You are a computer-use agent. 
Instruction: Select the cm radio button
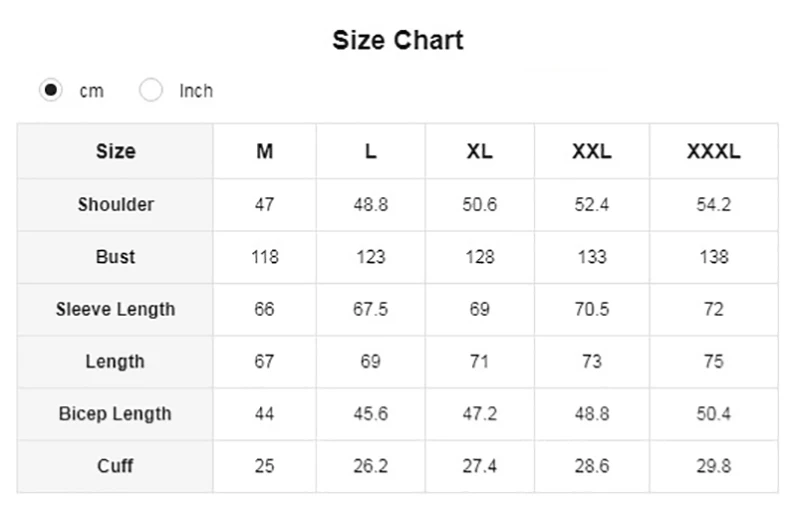click(x=51, y=90)
